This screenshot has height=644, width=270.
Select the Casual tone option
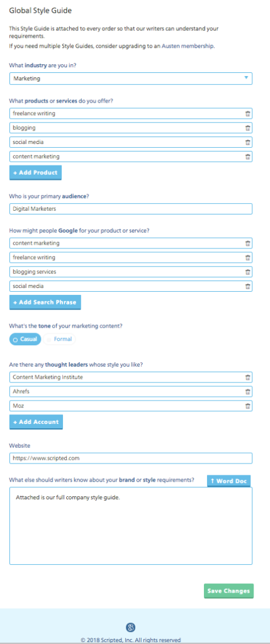(25, 339)
